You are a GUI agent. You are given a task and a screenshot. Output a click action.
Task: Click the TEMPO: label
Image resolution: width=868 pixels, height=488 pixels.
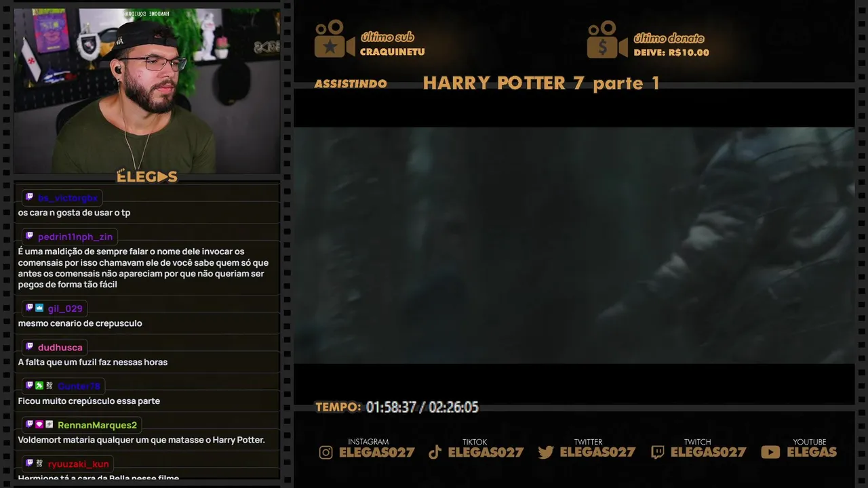point(338,407)
